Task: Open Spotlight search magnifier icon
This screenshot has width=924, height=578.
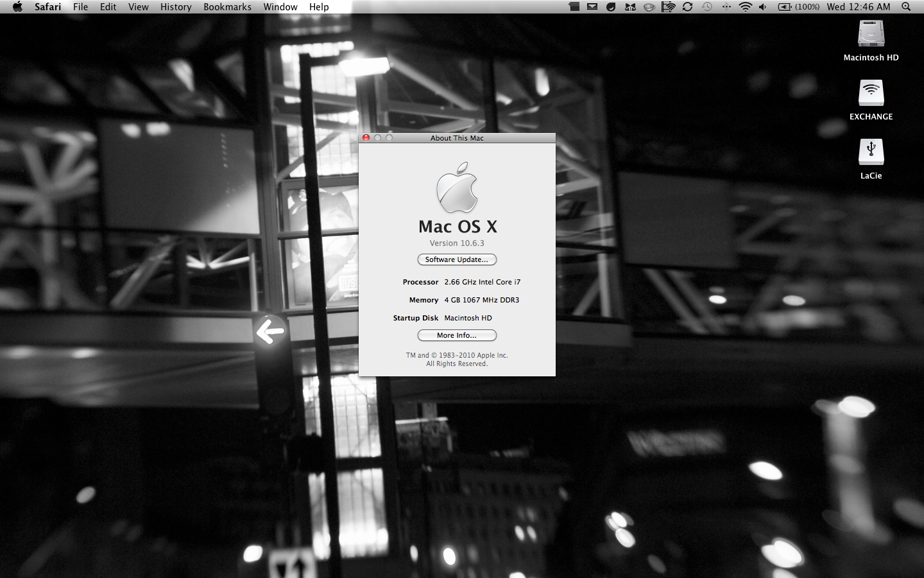Action: [906, 6]
